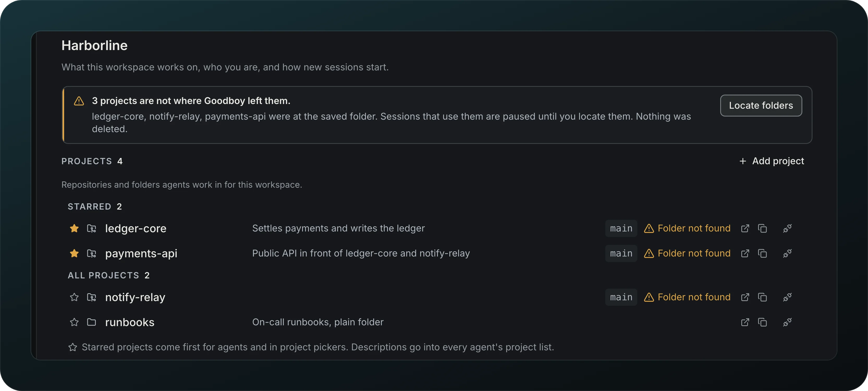Click warning triangle in payments-api row
The height and width of the screenshot is (391, 868).
649,253
